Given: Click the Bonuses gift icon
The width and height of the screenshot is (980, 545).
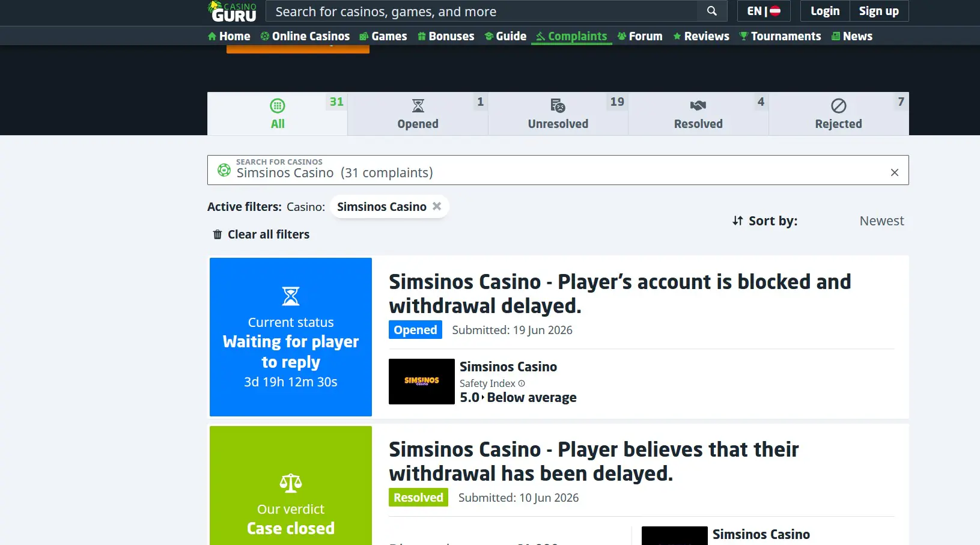Looking at the screenshot, I should click(422, 37).
